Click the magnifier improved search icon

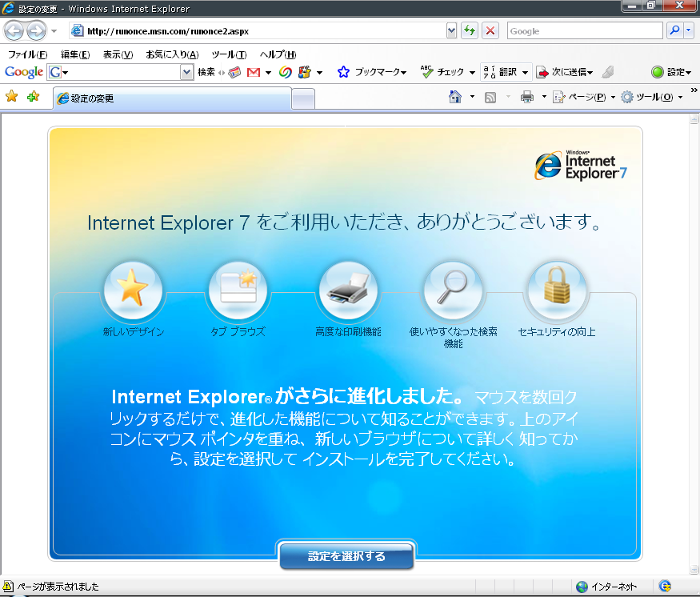[x=453, y=290]
